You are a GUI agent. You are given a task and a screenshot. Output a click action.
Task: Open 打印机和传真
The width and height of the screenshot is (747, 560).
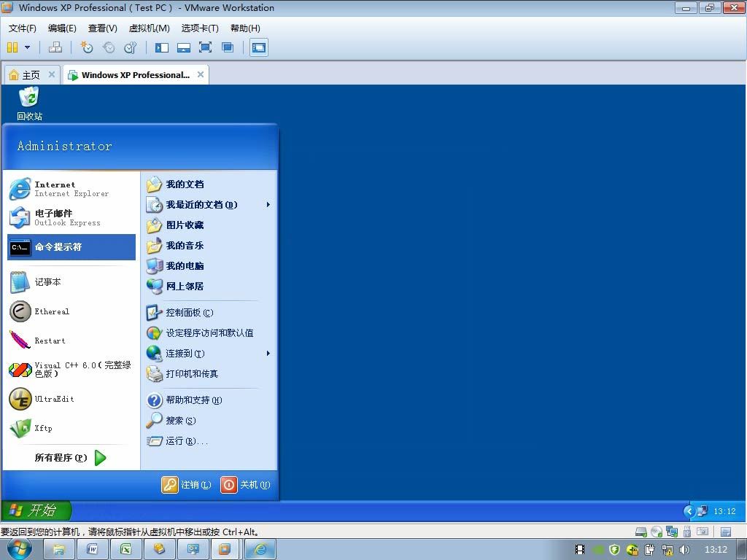click(209, 374)
